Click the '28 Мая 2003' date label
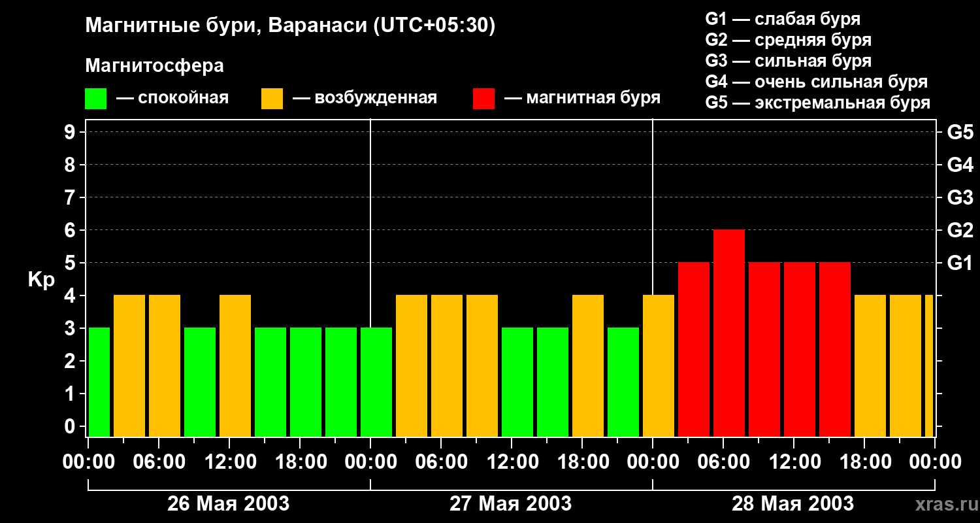Viewport: 980px width, 523px height. [x=792, y=503]
